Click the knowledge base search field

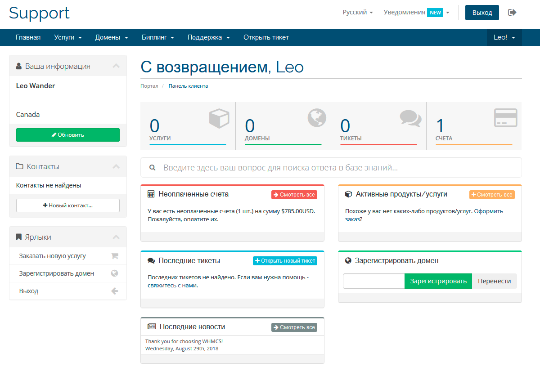click(x=331, y=168)
